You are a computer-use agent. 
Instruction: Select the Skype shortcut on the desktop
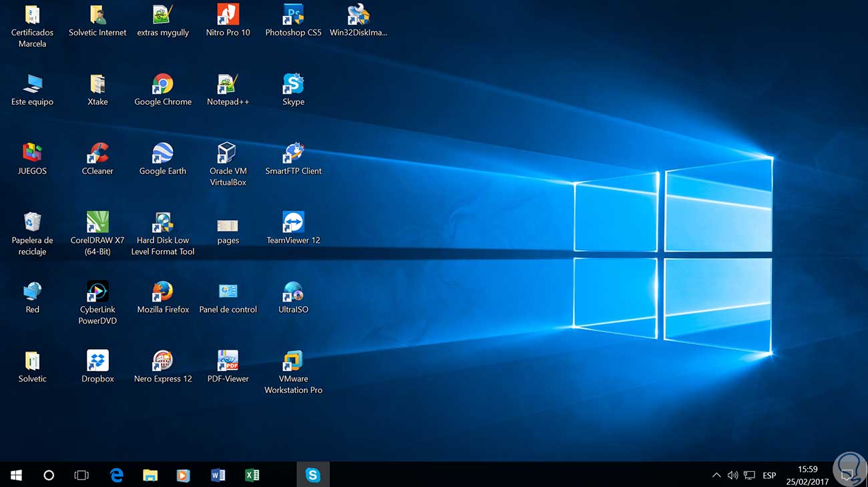(x=293, y=90)
